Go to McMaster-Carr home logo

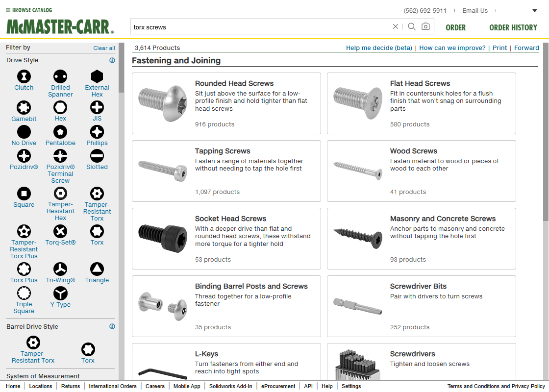coord(60,26)
